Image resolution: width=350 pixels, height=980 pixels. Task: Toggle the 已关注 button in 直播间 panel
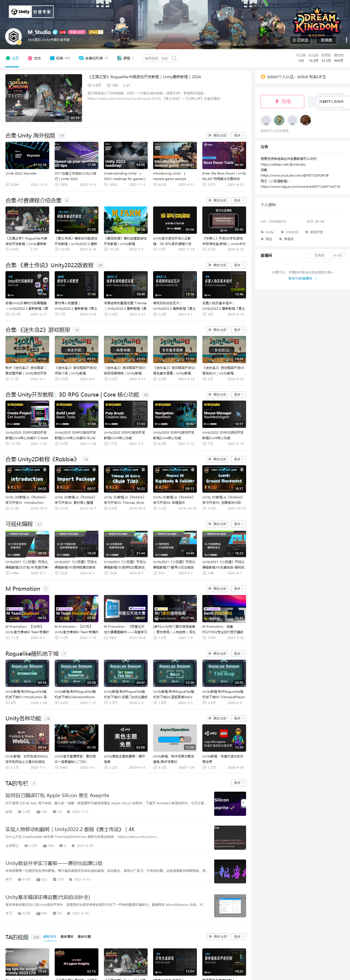tap(319, 255)
